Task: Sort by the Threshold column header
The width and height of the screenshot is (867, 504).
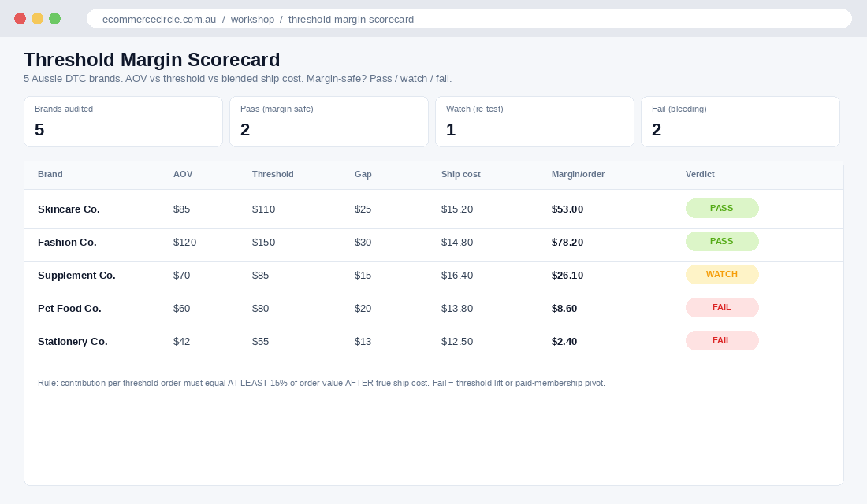Action: click(273, 174)
